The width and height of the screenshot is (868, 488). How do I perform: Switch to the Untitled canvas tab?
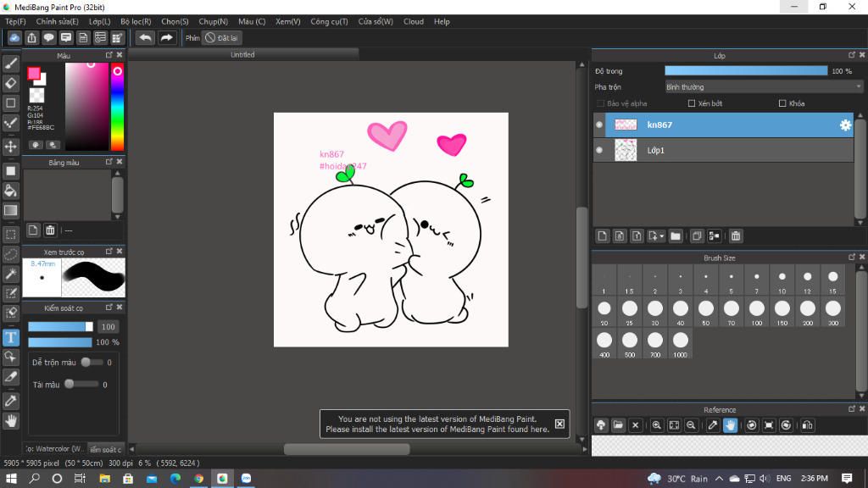tap(242, 54)
